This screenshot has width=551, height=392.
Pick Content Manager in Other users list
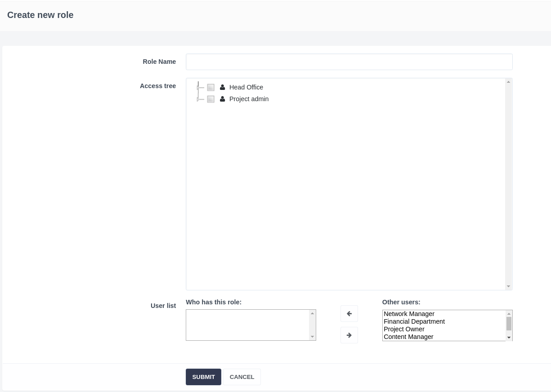[x=408, y=337]
